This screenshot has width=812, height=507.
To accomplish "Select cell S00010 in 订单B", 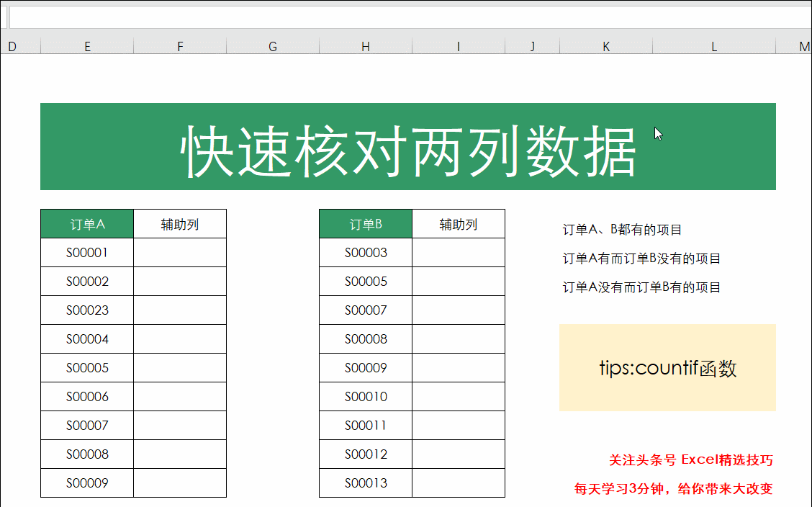I will point(366,397).
